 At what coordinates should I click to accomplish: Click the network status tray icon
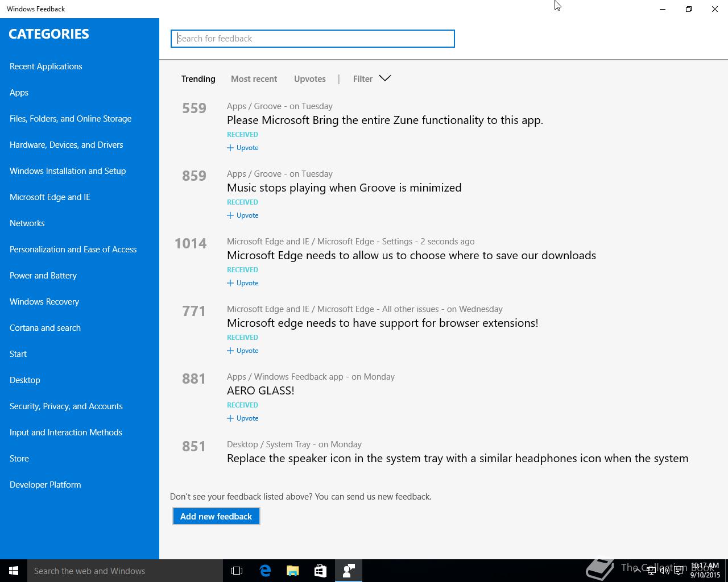point(651,571)
